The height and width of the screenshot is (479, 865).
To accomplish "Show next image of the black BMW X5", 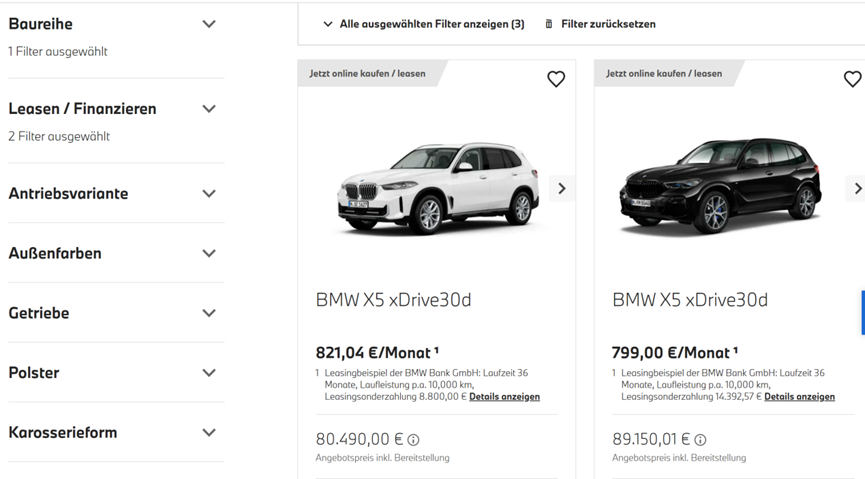I will 856,188.
